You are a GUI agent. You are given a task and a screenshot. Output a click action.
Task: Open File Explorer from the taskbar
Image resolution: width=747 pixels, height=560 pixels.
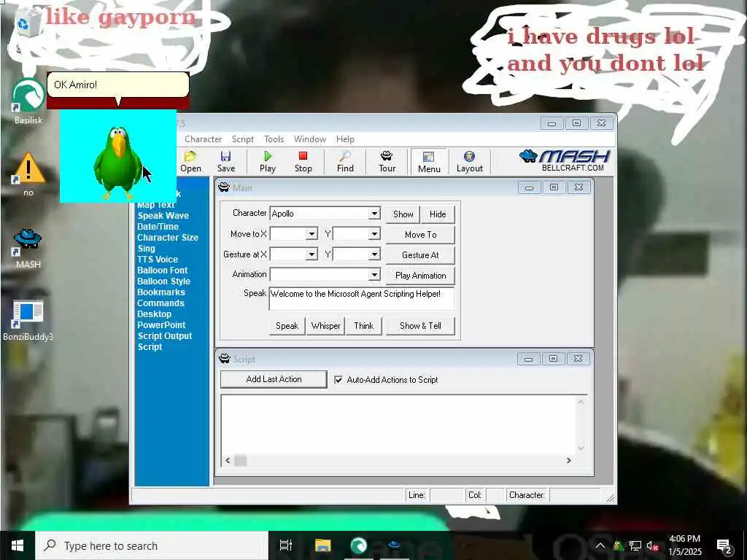pyautogui.click(x=322, y=545)
